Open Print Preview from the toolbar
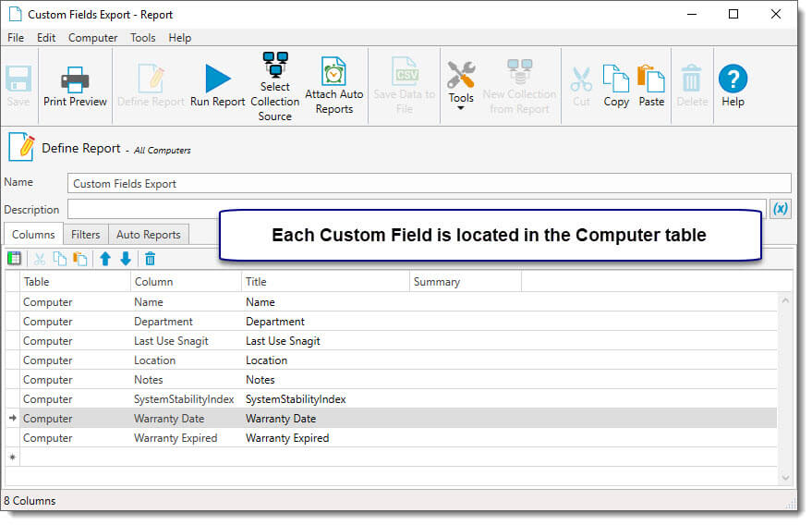Viewport: 812px width, 525px height. point(75,86)
